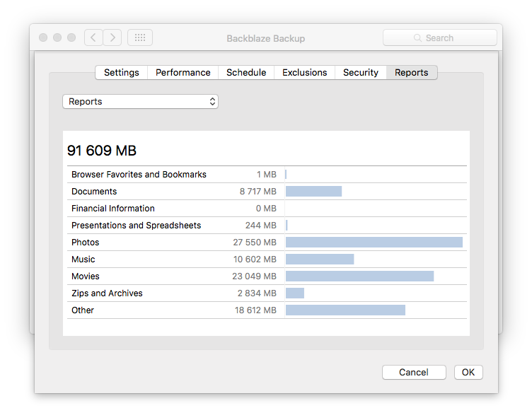Open the Exclusions tab
The width and height of the screenshot is (532, 408).
click(x=304, y=73)
